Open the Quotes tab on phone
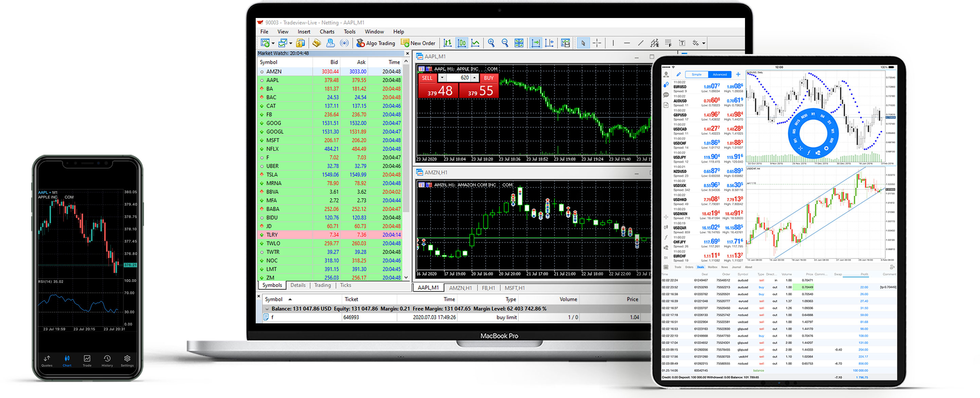 [x=47, y=360]
